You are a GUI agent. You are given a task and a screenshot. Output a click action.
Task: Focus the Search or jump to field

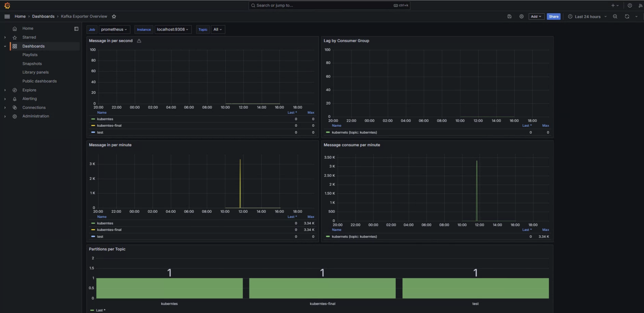(329, 5)
